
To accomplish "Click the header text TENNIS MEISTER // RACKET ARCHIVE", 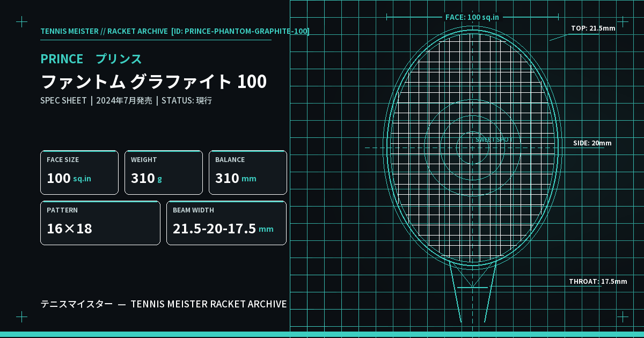I will tap(104, 31).
